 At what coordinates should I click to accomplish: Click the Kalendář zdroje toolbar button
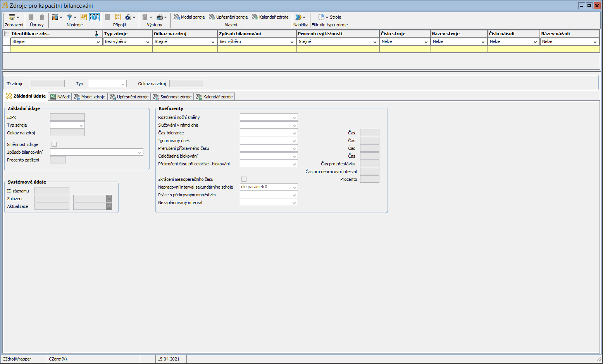point(270,17)
